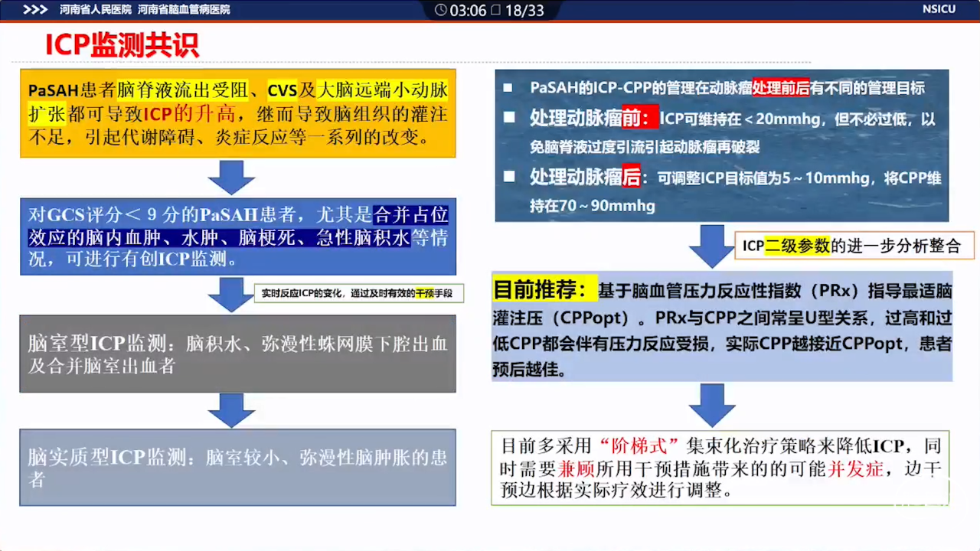Click the clock icon beside 03:06

coord(441,10)
